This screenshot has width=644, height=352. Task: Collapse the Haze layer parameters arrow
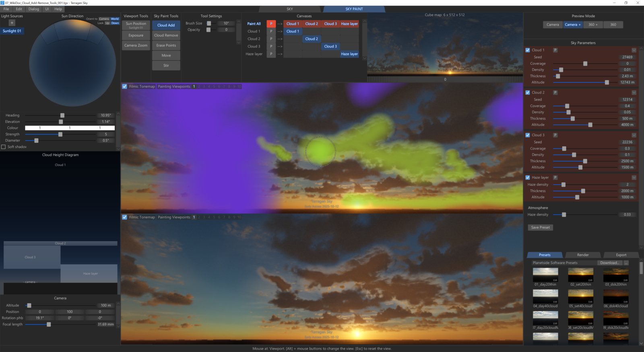[634, 177]
